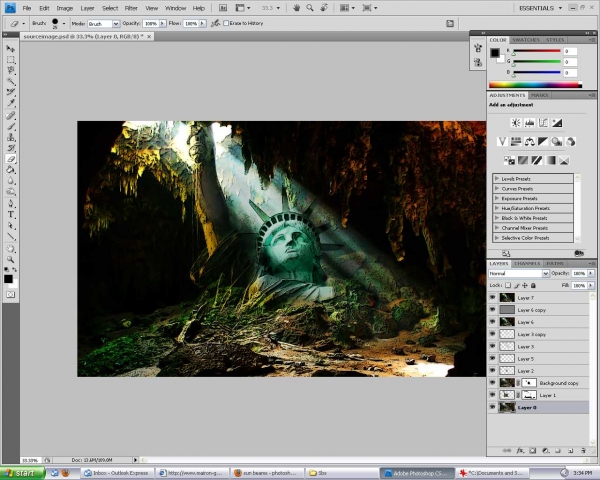Select the Clone Stamp tool

pos(10,137)
